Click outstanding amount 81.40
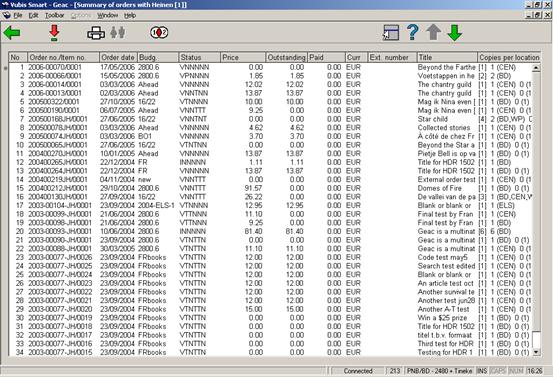This screenshot has height=377, width=553. 294,231
